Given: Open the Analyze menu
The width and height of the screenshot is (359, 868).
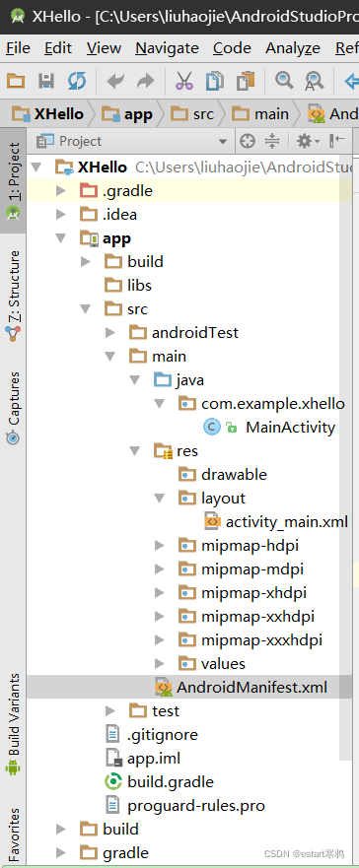Looking at the screenshot, I should click(294, 48).
